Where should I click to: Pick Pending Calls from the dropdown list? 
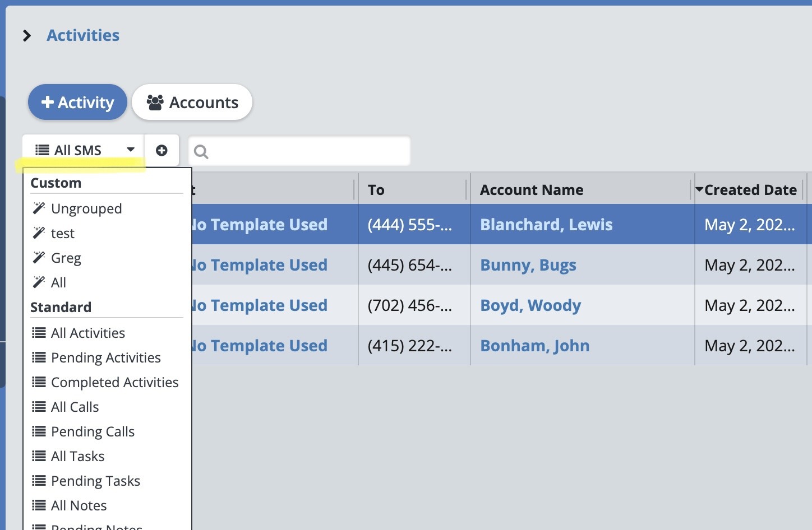pyautogui.click(x=93, y=431)
